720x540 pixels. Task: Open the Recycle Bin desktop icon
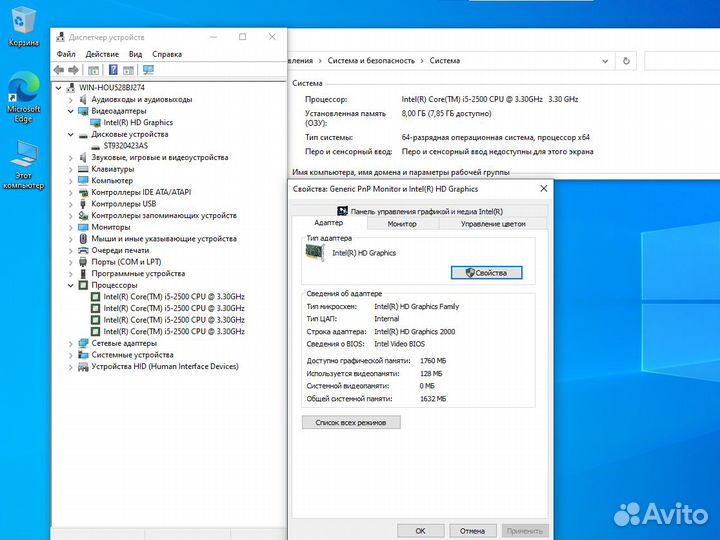coord(23,28)
